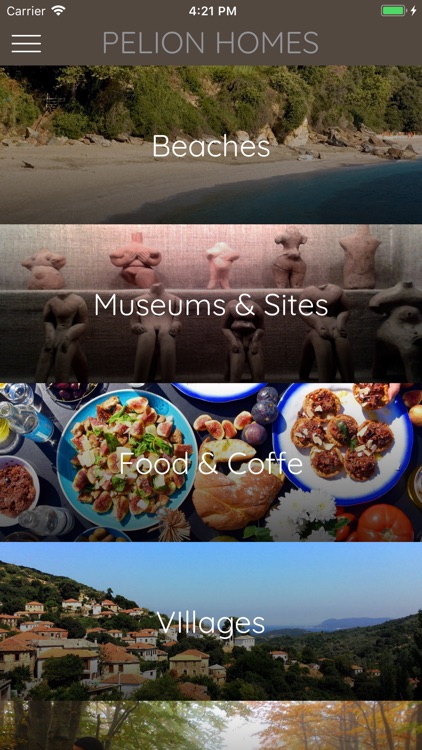Screen dimensions: 422x750
Task: Open the hamburger navigation menu
Action: point(26,44)
